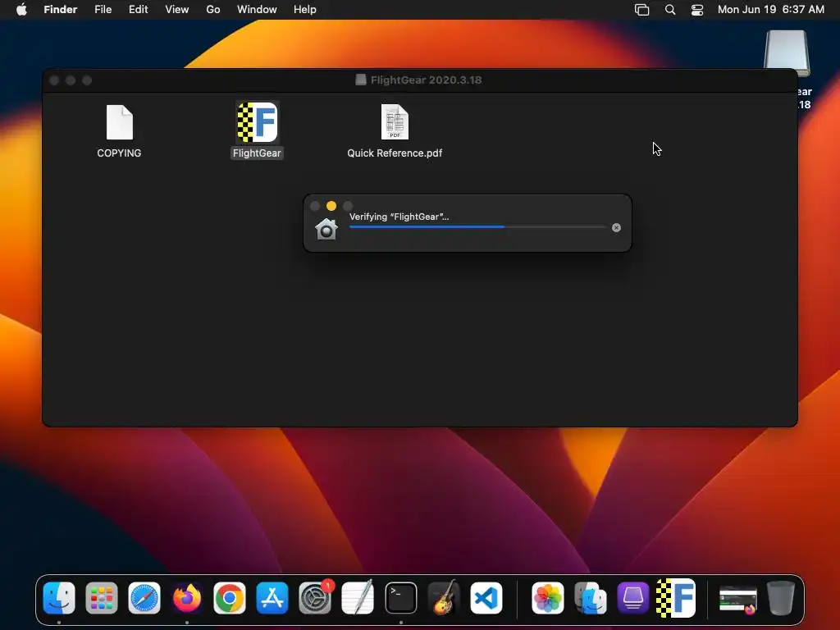Open Migration Assistant from the Dock
The image size is (840, 630).
(591, 598)
